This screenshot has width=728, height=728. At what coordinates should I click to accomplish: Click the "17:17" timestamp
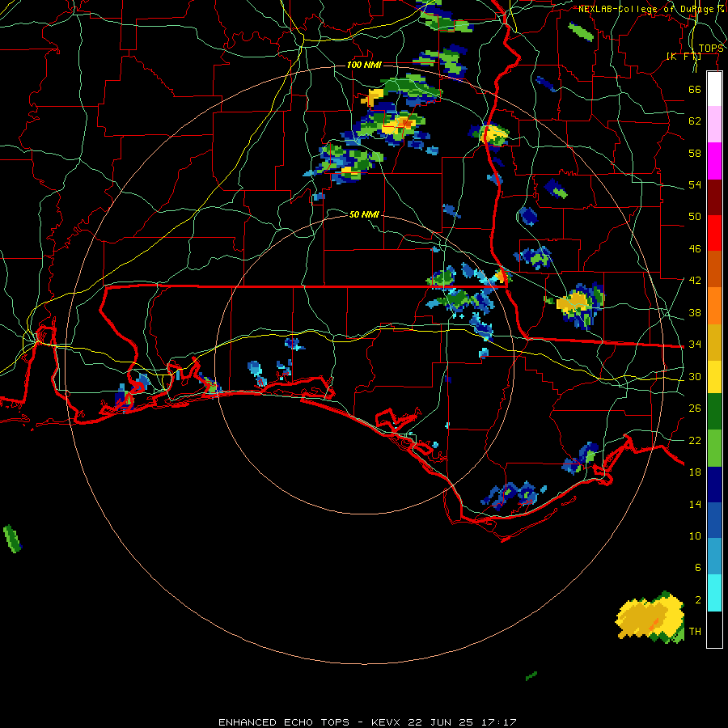498,722
